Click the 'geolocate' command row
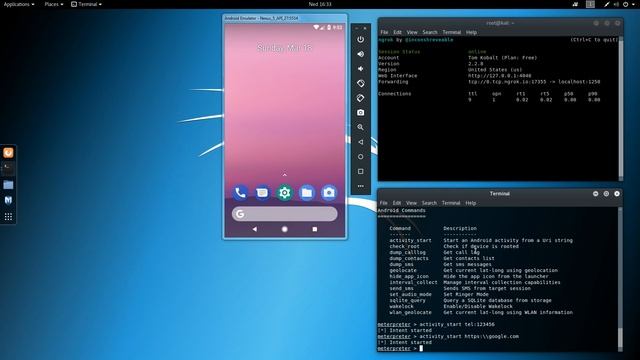 473,270
